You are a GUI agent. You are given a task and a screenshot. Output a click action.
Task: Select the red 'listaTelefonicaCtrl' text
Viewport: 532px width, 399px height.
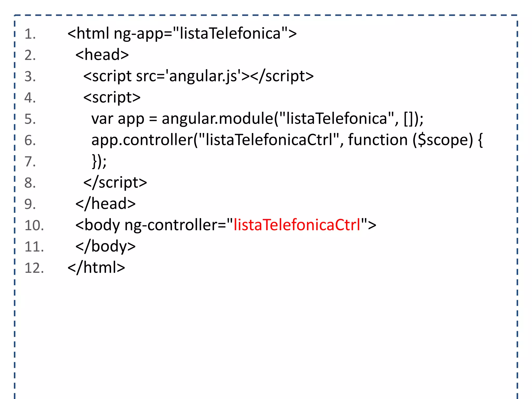[x=297, y=225]
